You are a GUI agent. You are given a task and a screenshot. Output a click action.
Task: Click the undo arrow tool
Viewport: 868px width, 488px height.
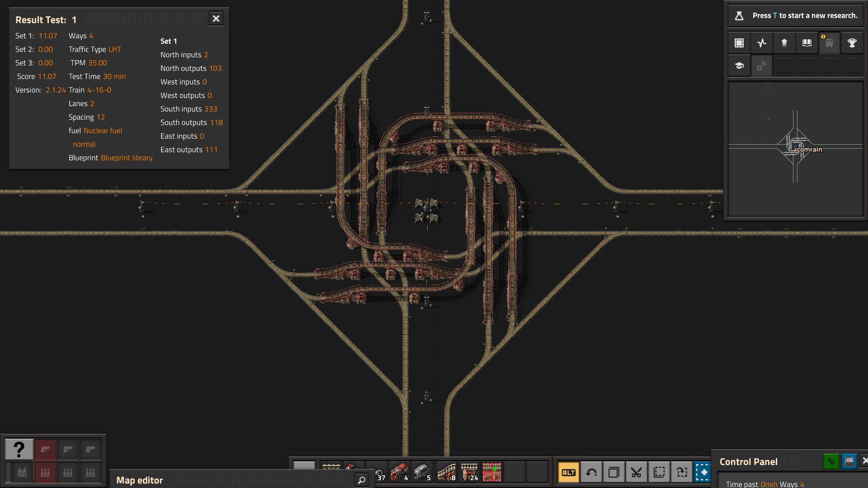[x=591, y=472]
